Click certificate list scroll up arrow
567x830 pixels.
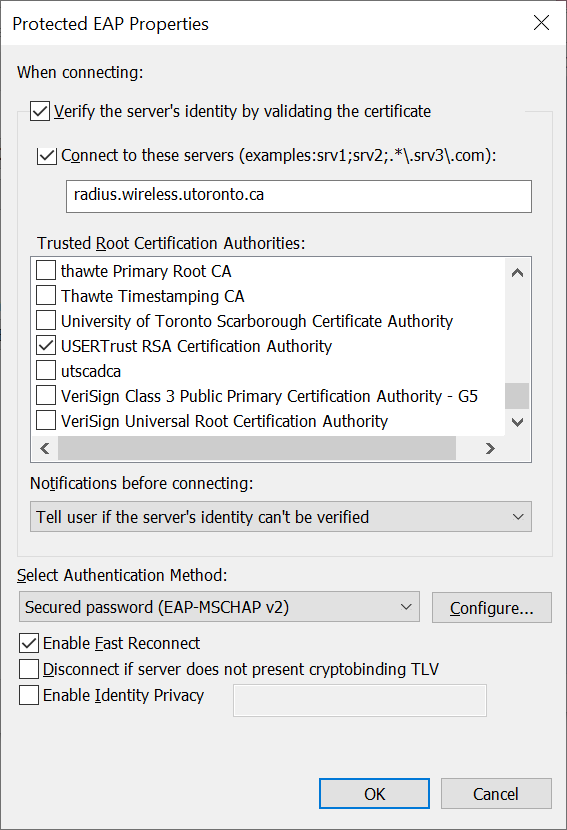click(x=517, y=273)
